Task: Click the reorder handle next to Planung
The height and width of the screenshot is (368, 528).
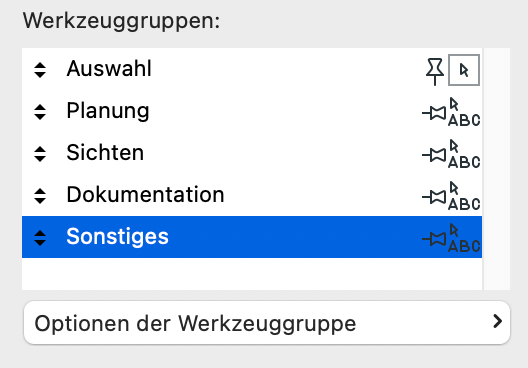Action: pos(40,112)
